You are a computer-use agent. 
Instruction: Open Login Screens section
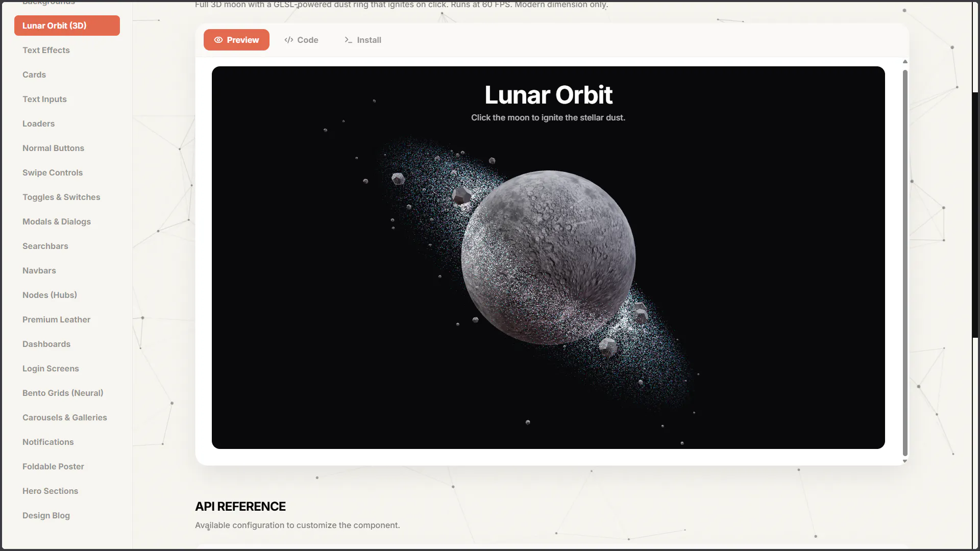[x=67, y=368]
